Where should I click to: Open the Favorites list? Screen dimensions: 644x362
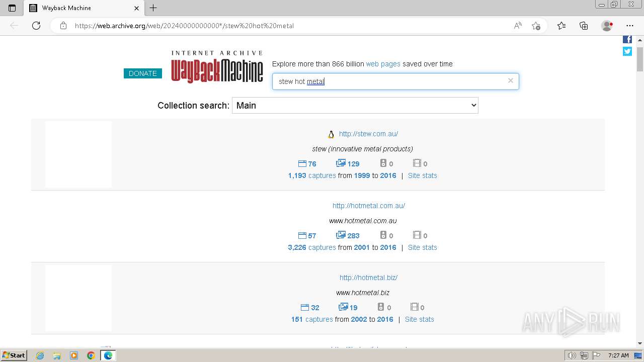point(561,26)
